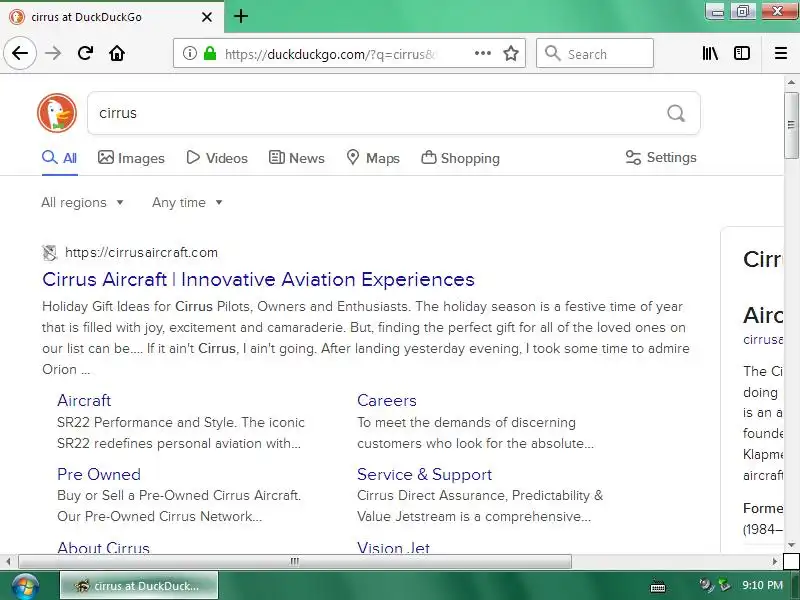Open the Windows Start orb

[25, 586]
